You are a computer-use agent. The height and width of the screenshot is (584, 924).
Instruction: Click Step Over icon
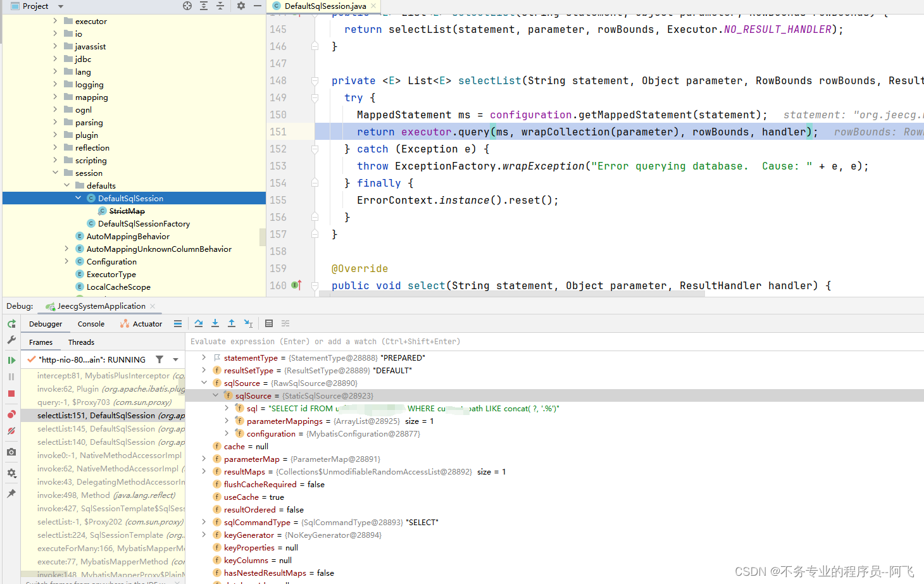point(199,323)
